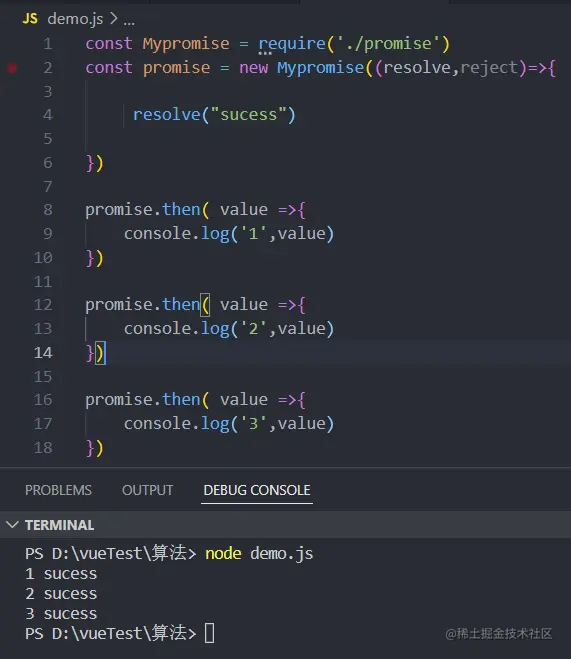This screenshot has height=659, width=571.
Task: Place cursor in terminal prompt input
Action: (x=209, y=633)
